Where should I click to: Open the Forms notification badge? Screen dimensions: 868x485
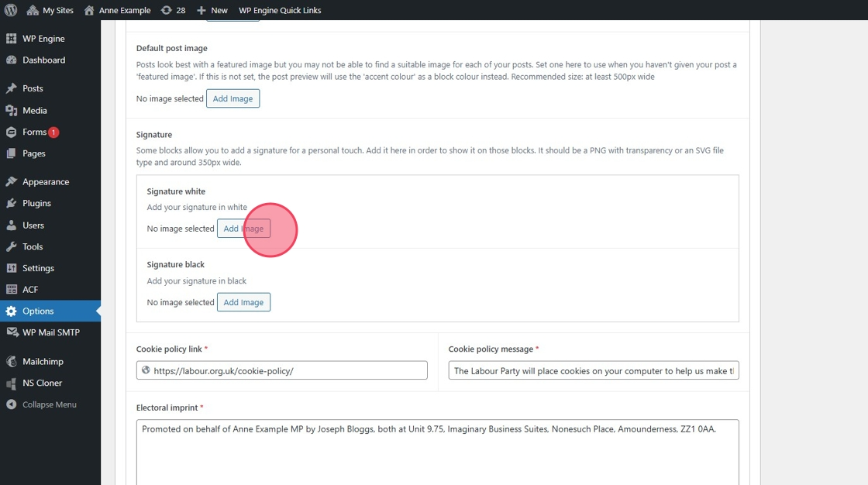coord(53,132)
